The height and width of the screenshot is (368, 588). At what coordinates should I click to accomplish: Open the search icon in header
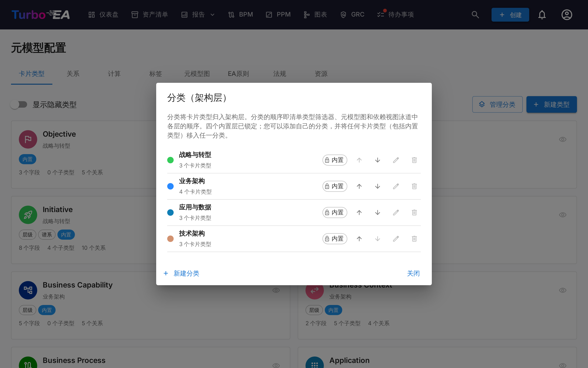(475, 14)
